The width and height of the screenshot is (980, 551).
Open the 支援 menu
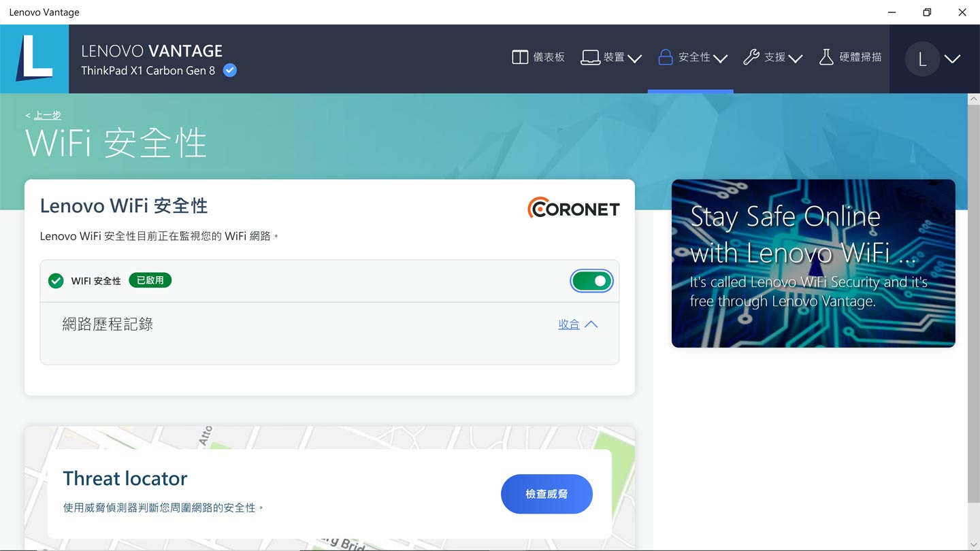coord(772,57)
